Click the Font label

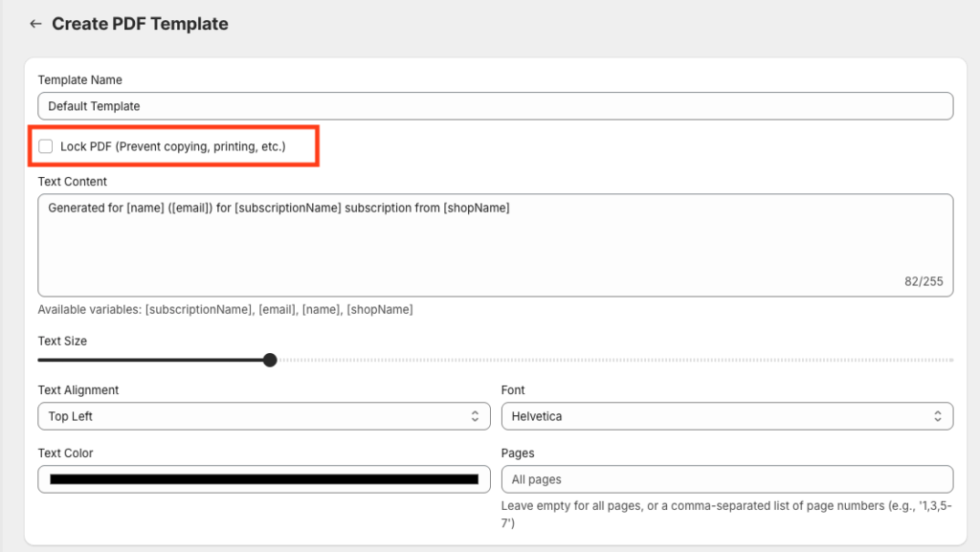(513, 389)
